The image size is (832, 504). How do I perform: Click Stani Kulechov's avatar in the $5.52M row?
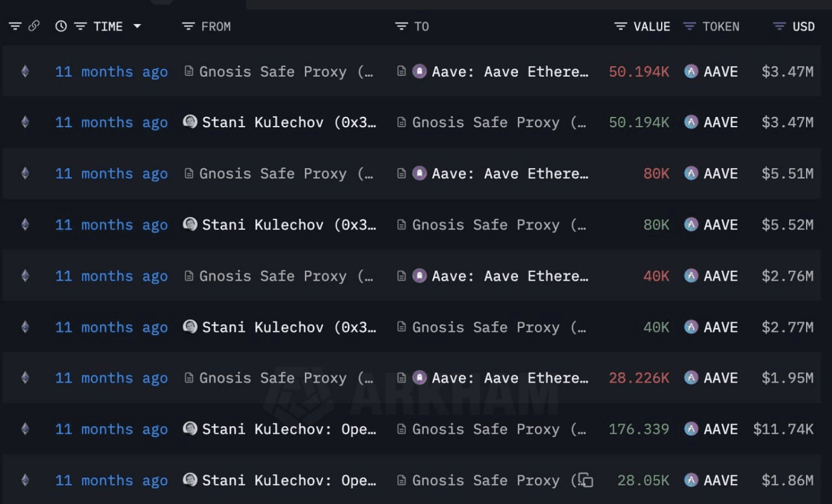190,224
